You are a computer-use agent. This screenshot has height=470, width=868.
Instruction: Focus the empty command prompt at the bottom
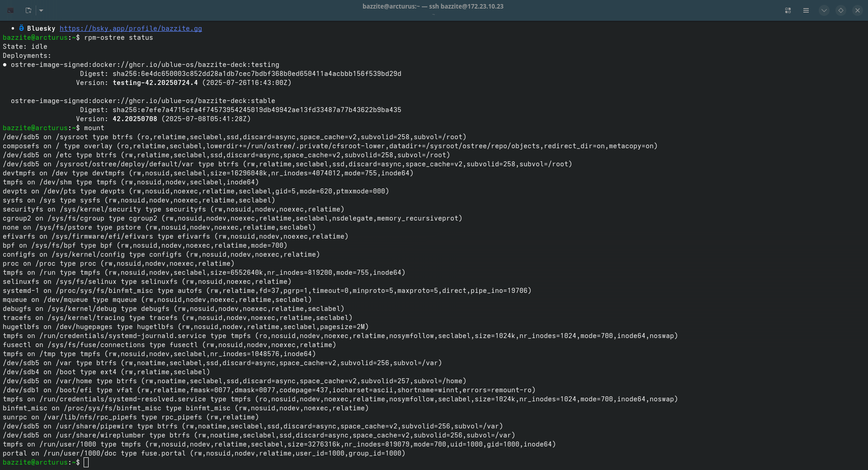86,462
